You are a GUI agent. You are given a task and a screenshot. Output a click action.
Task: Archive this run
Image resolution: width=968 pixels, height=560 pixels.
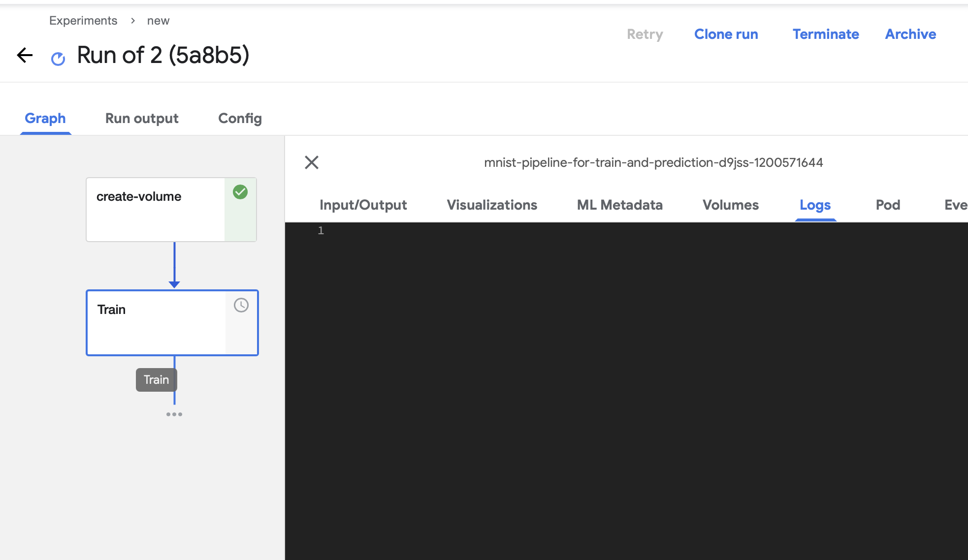click(x=911, y=34)
